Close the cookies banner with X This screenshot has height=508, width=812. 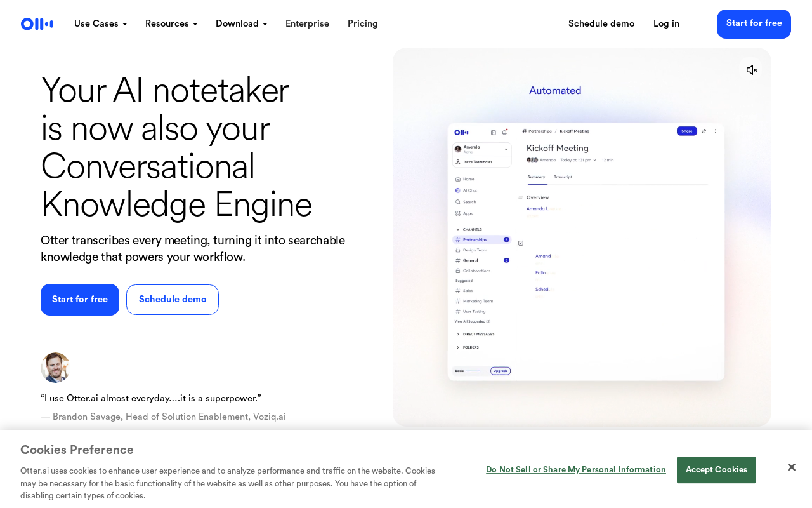click(792, 467)
